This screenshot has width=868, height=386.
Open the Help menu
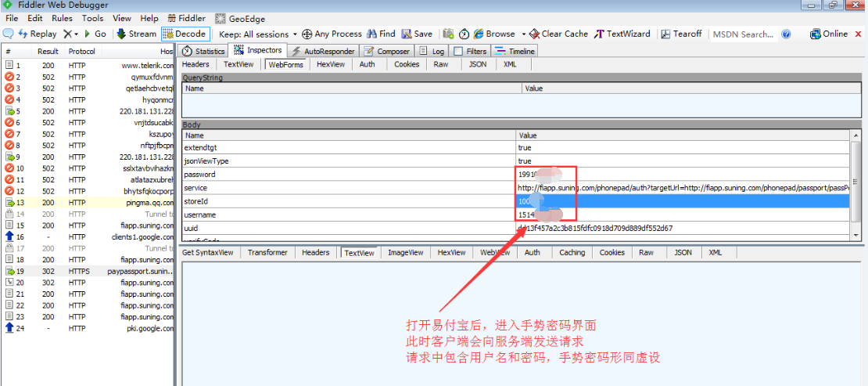pos(149,18)
